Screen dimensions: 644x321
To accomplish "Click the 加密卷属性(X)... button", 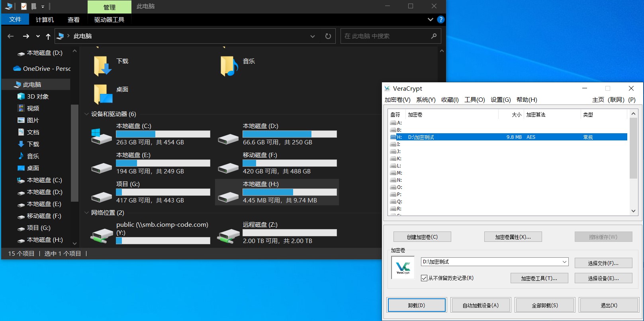I will tap(513, 237).
